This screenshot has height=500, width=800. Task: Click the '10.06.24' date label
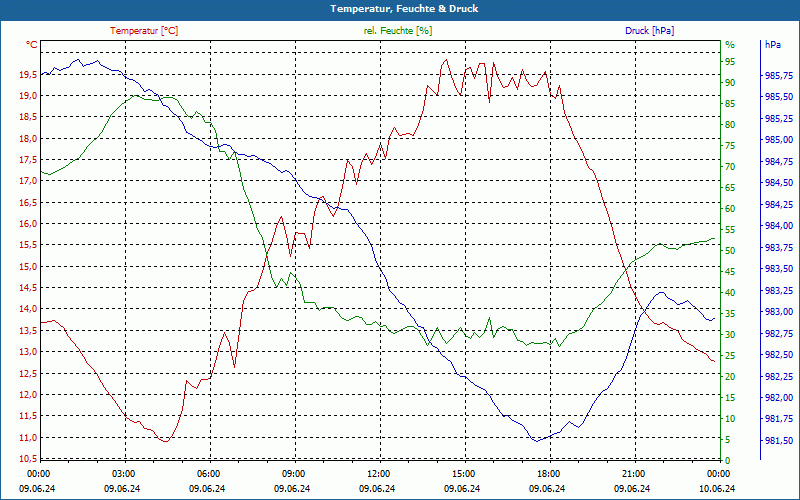(717, 488)
